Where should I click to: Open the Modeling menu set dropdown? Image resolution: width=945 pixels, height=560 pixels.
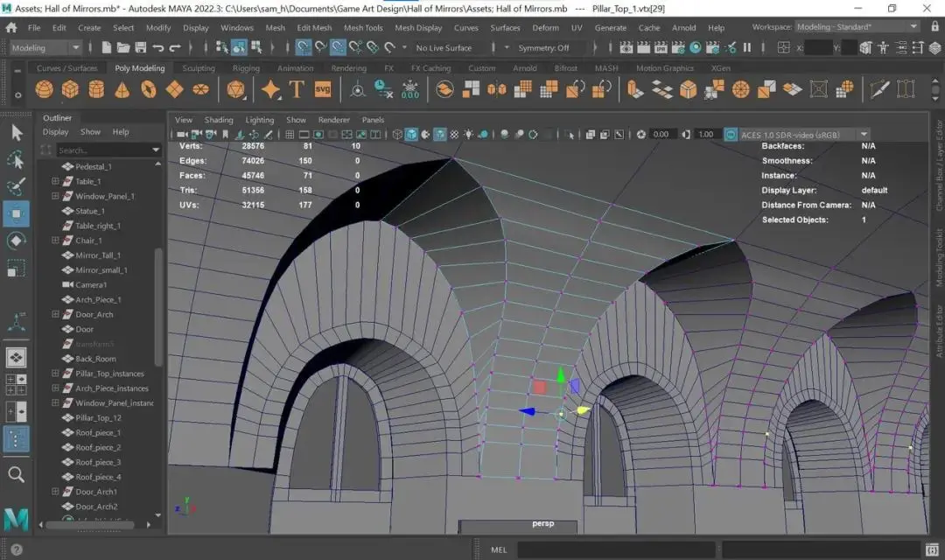point(45,47)
